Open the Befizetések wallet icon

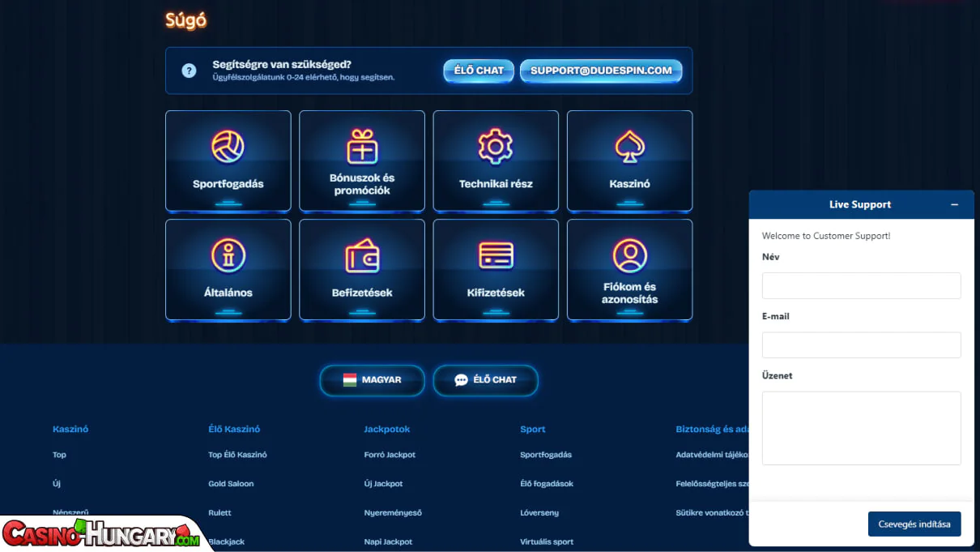tap(362, 256)
